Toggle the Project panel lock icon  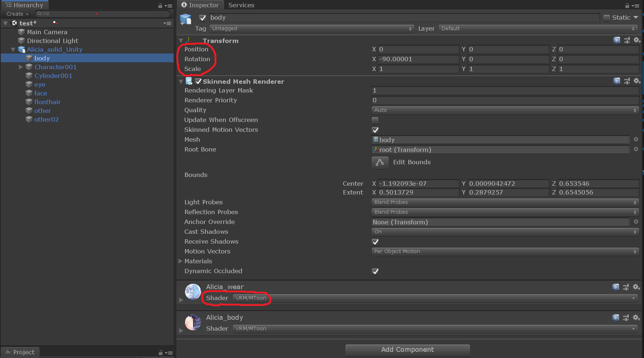coord(160,353)
